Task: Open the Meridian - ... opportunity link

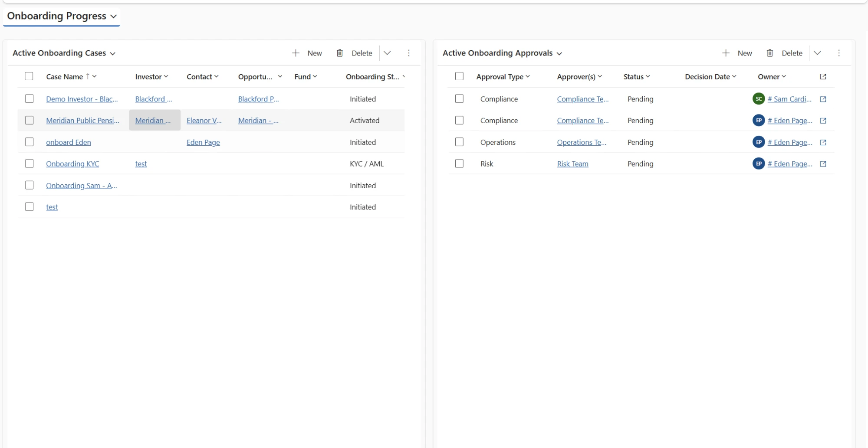Action: pyautogui.click(x=258, y=121)
